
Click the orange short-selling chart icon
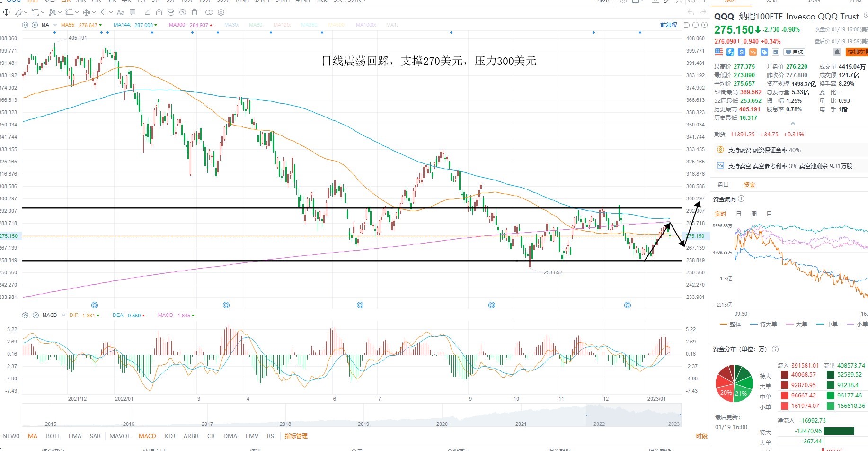click(x=753, y=52)
